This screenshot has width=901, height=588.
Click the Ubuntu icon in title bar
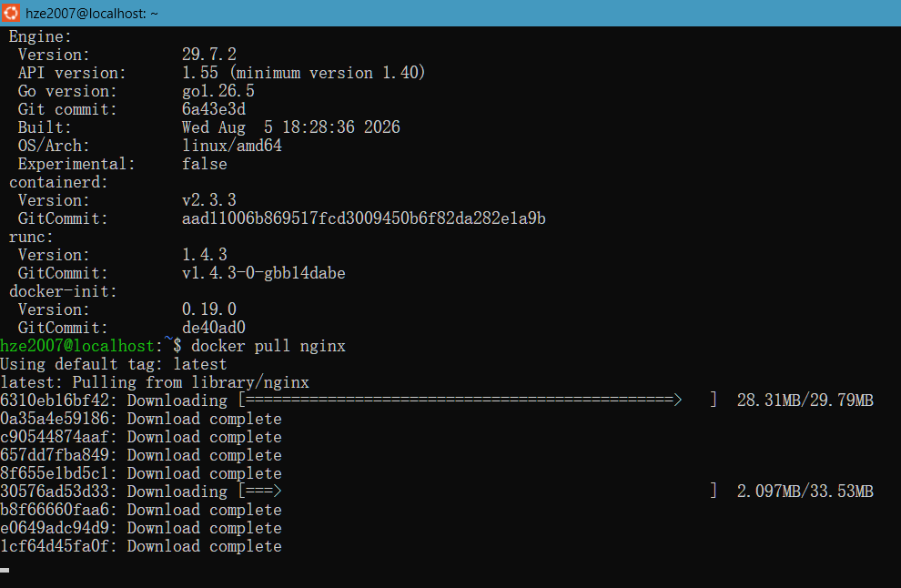[11, 13]
